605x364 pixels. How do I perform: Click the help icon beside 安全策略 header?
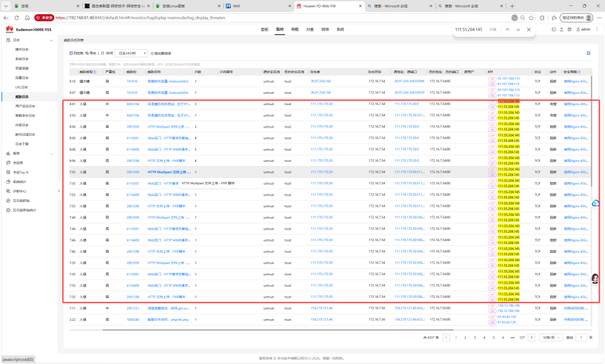(579, 72)
